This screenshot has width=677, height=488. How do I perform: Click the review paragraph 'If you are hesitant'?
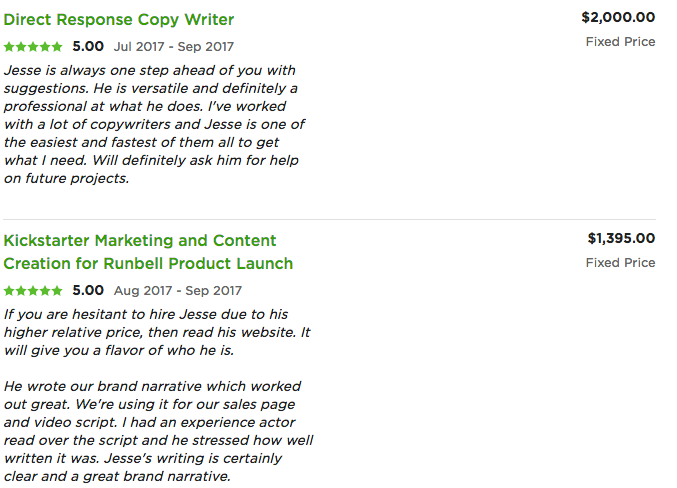click(157, 332)
